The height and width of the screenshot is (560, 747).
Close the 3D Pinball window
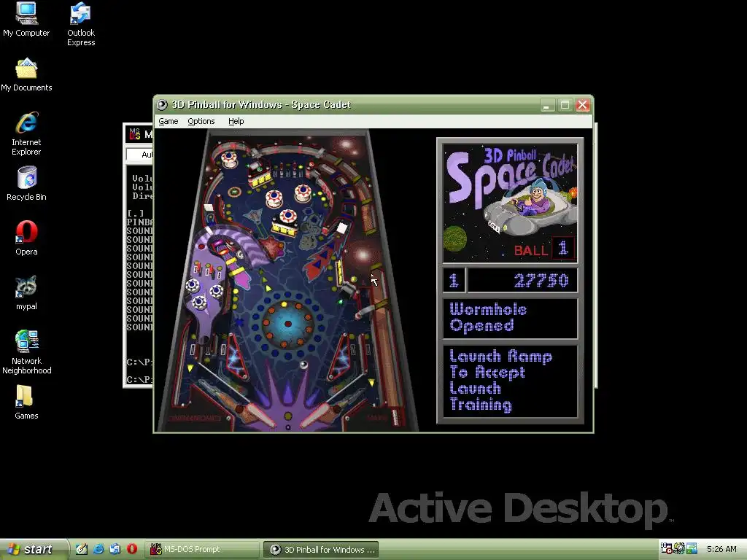pyautogui.click(x=582, y=105)
